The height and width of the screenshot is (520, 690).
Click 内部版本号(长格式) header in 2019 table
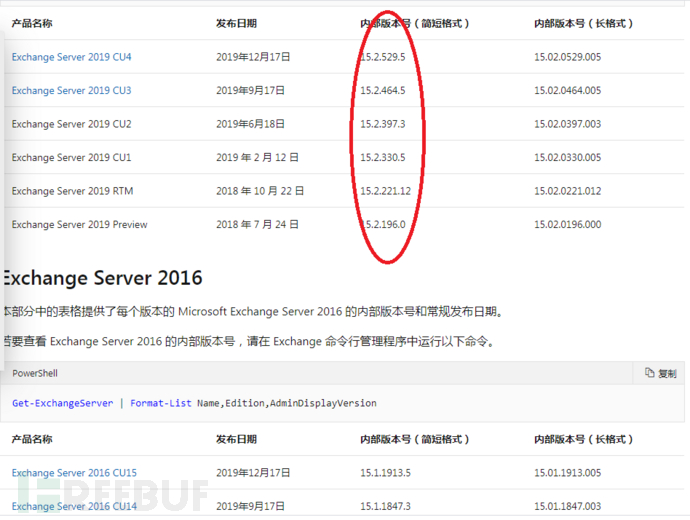pos(584,24)
